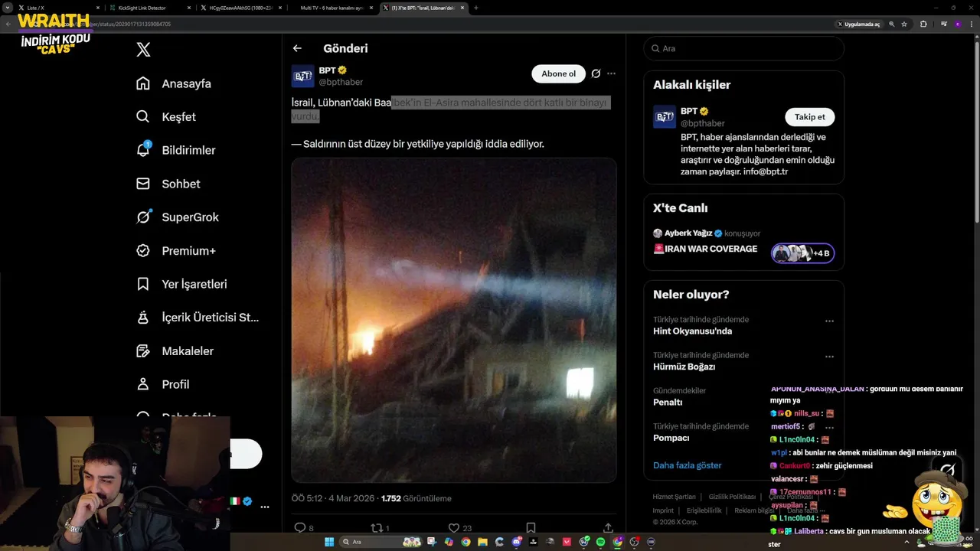Open BPT avatar in Alakalı kişiler
Screen dimensions: 980x551
point(665,117)
